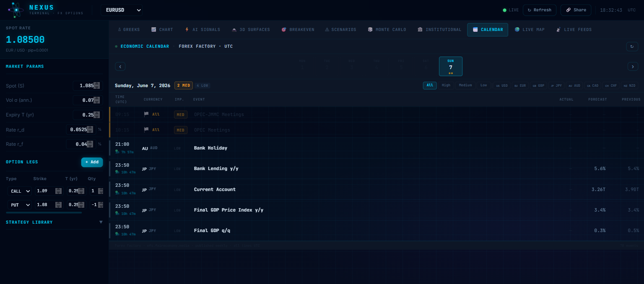This screenshot has height=284, width=644.
Task: Open the EURUSD pair dropdown
Action: point(122,10)
